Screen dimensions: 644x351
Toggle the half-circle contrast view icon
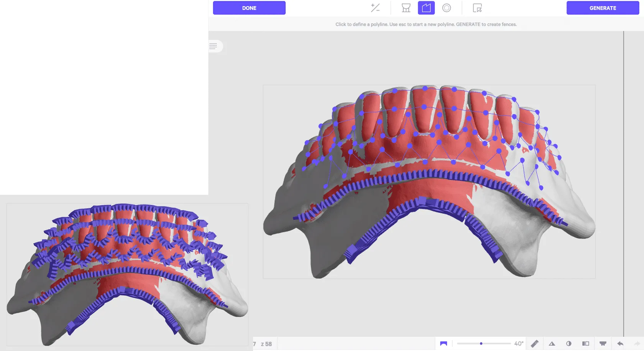pos(569,344)
